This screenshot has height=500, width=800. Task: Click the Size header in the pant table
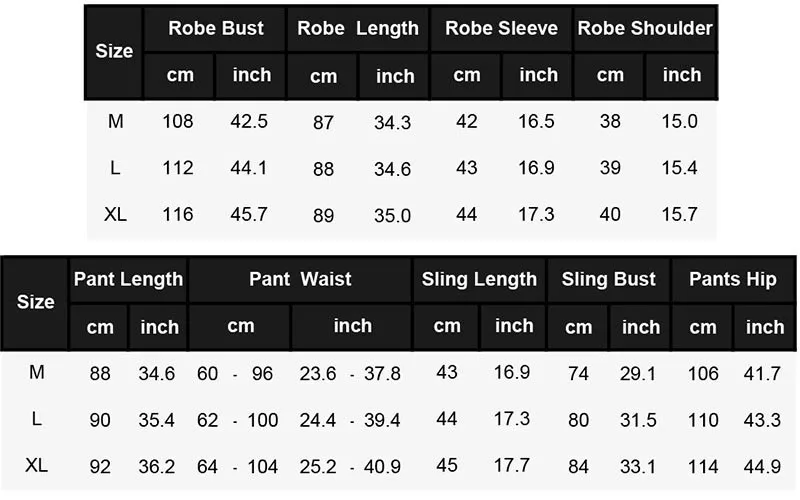(36, 301)
